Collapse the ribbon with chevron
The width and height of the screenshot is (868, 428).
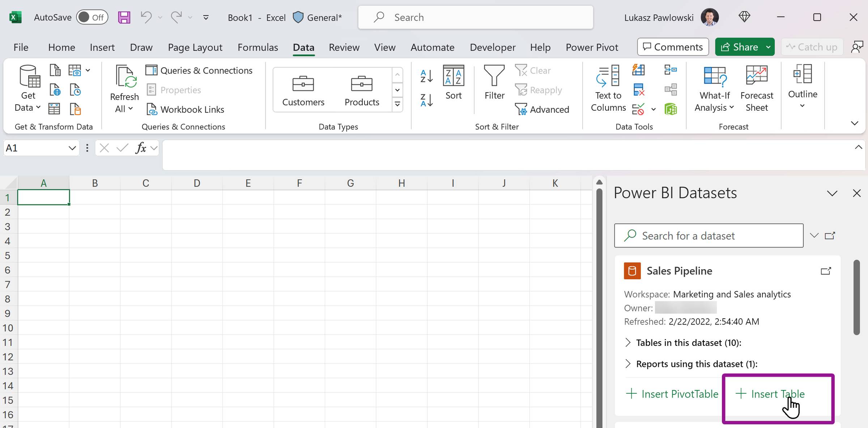tap(855, 123)
